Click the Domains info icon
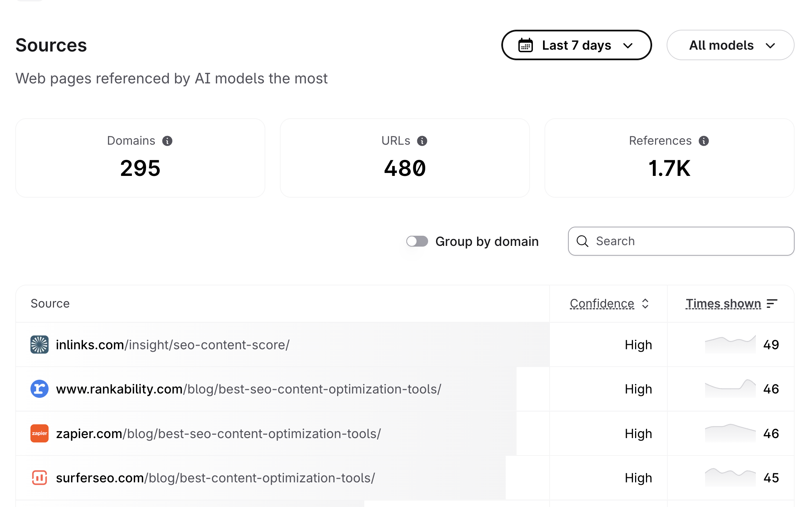Image resolution: width=812 pixels, height=507 pixels. tap(167, 141)
